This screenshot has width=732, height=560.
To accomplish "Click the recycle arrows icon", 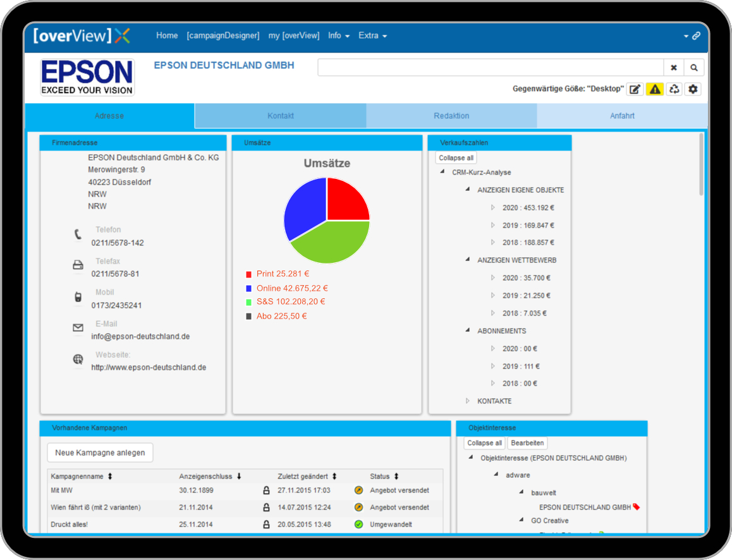I will (674, 89).
